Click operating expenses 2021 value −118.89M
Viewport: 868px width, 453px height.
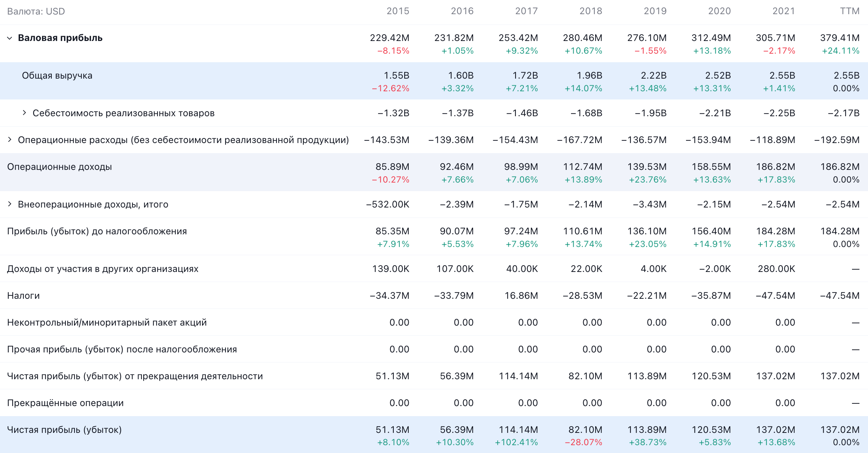[772, 140]
